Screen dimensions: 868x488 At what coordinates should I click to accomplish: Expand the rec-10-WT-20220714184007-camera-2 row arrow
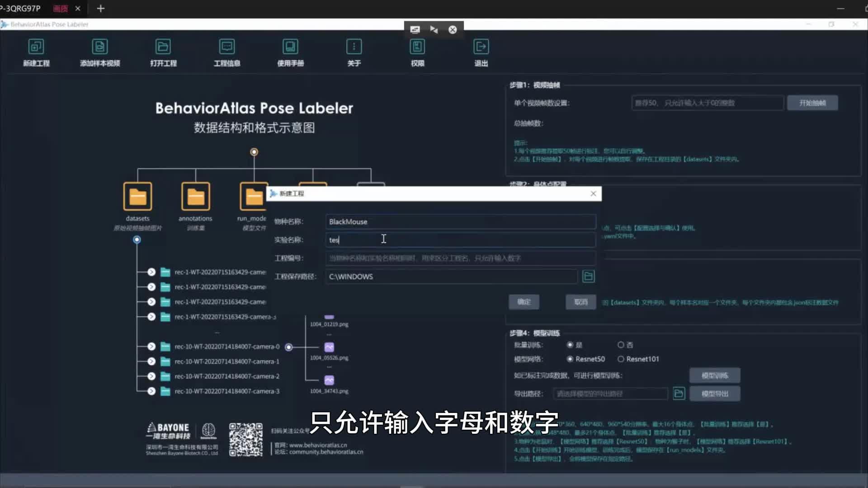pos(151,376)
